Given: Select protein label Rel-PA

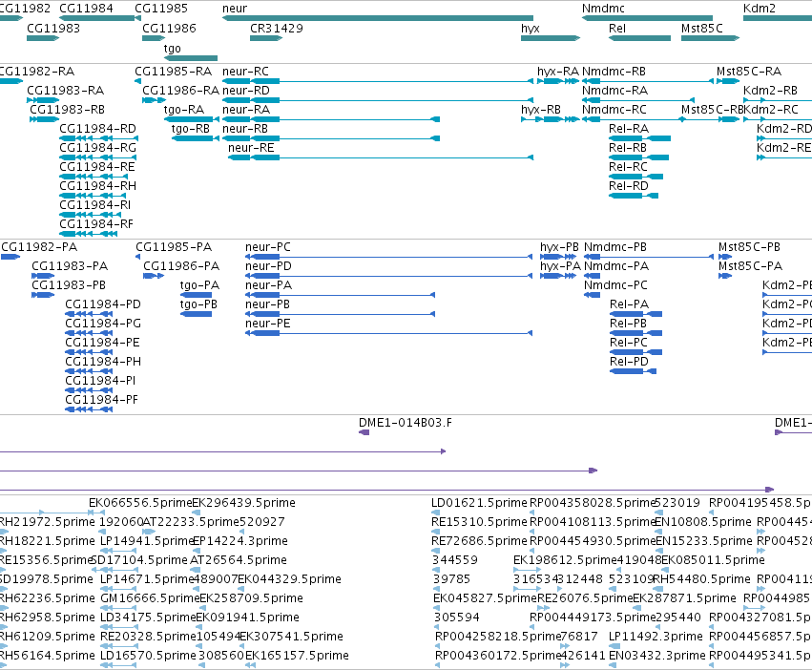Looking at the screenshot, I should tap(629, 304).
